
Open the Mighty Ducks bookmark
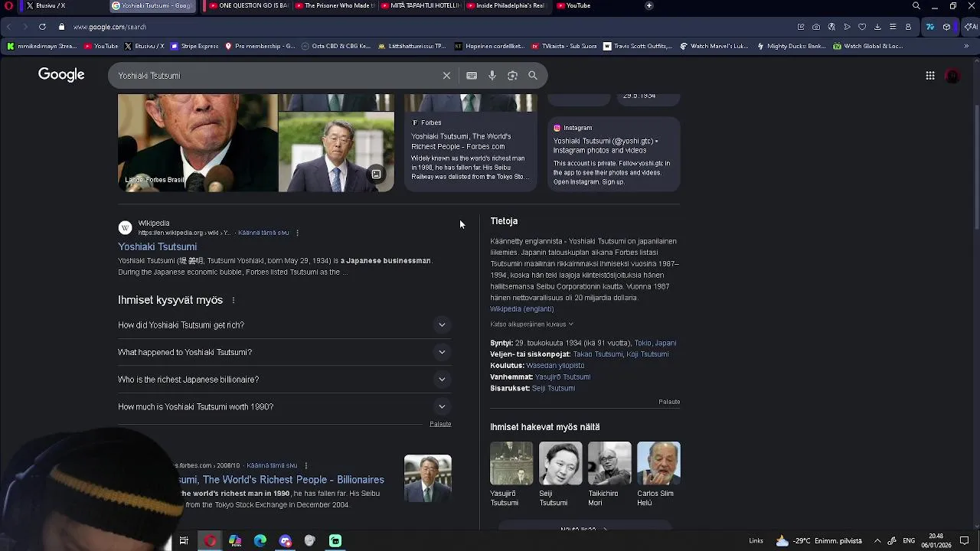click(x=791, y=46)
